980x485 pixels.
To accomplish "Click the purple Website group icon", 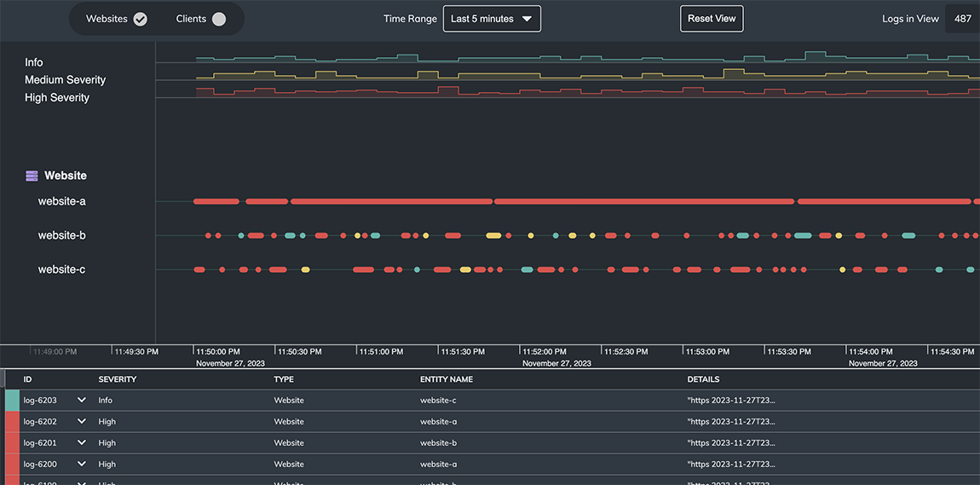I will coord(32,176).
